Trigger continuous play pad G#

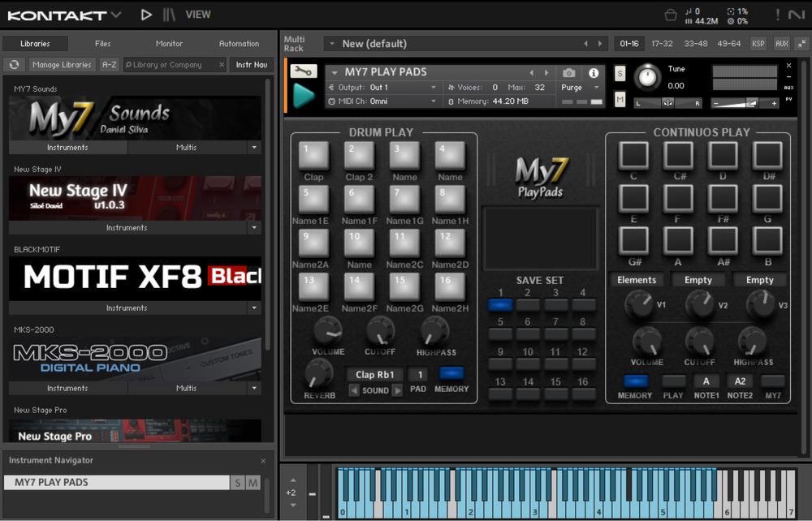633,241
